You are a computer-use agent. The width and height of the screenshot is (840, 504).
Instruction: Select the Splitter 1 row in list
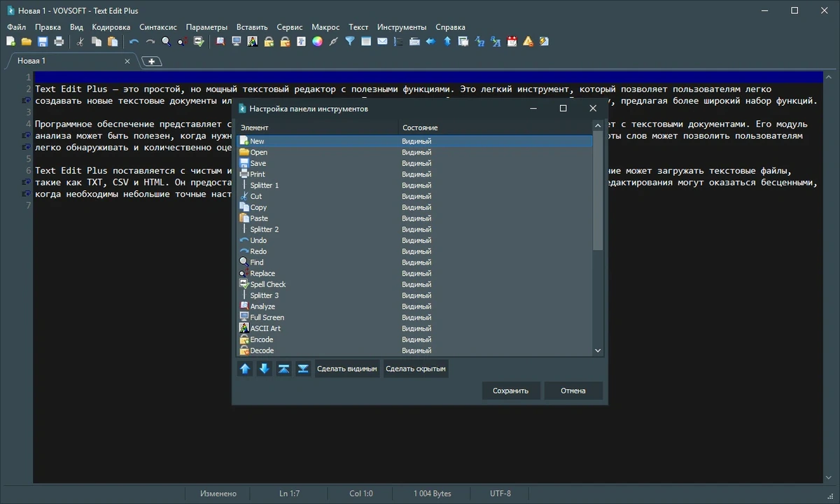(x=415, y=185)
